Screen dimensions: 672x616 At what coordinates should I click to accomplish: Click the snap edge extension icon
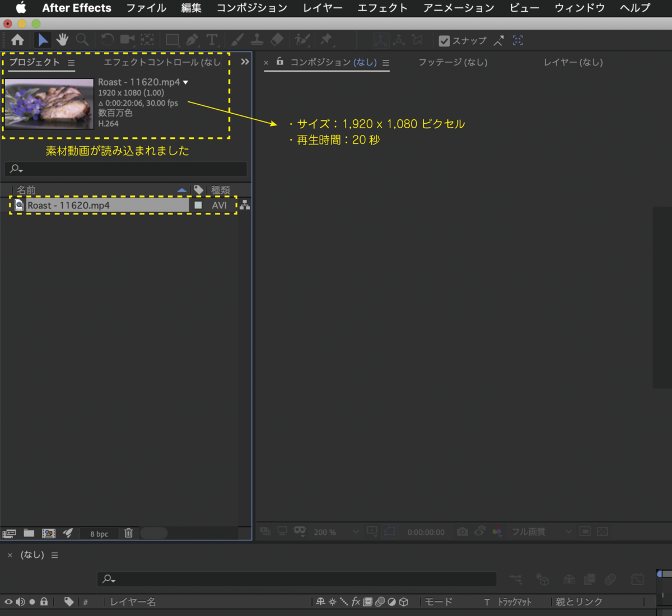[x=498, y=40]
